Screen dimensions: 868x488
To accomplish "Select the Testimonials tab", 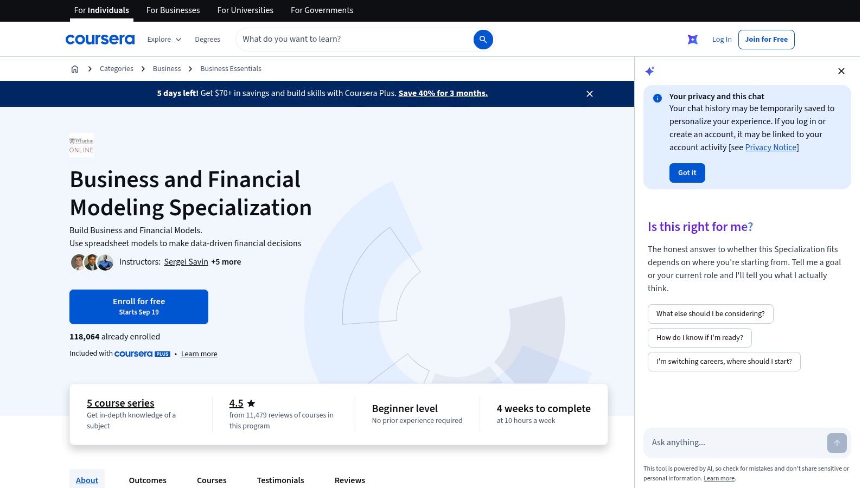I will [x=280, y=480].
